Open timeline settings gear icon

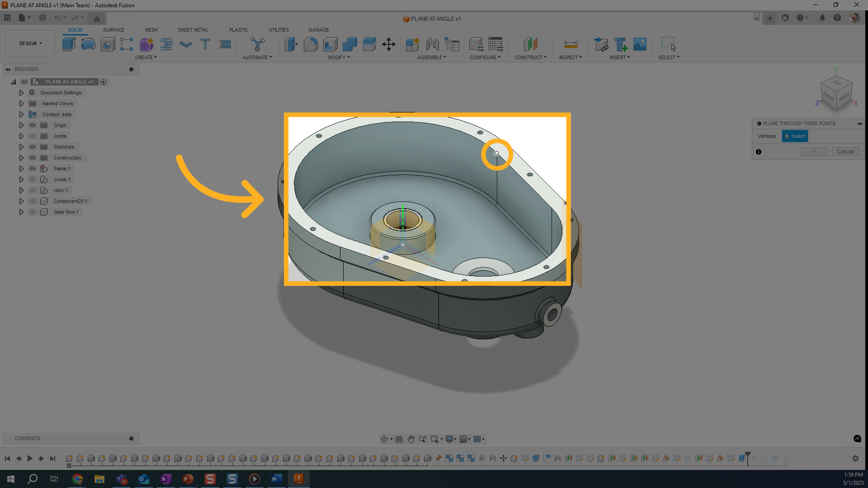pos(855,458)
